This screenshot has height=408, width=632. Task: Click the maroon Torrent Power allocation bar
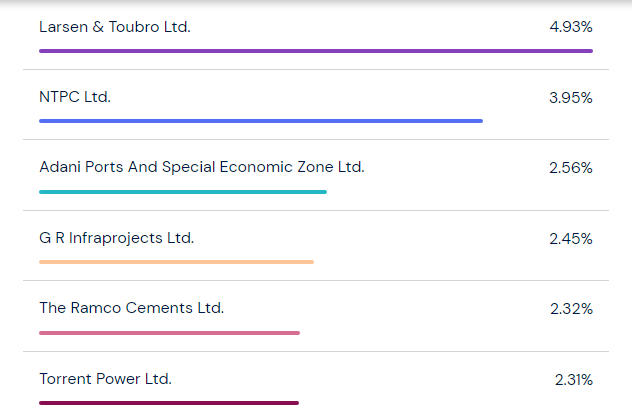(169, 403)
